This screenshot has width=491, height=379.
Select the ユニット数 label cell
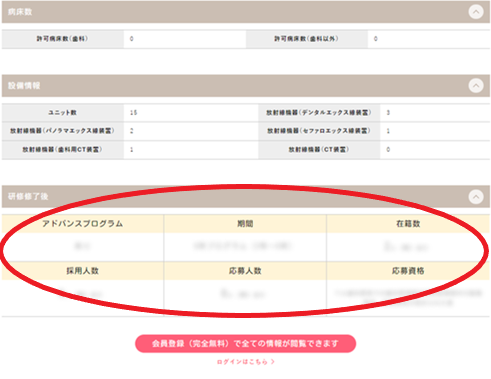(x=63, y=113)
